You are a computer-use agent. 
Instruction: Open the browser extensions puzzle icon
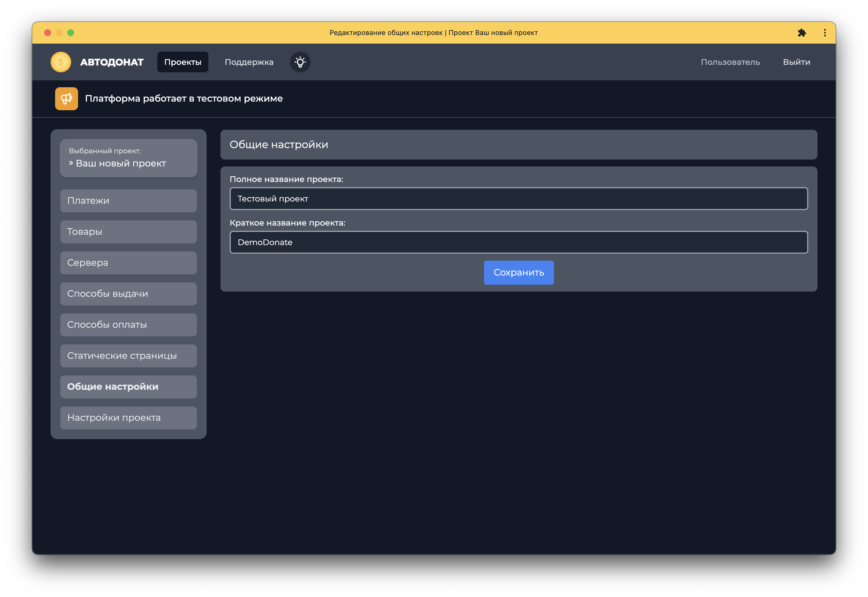[801, 33]
